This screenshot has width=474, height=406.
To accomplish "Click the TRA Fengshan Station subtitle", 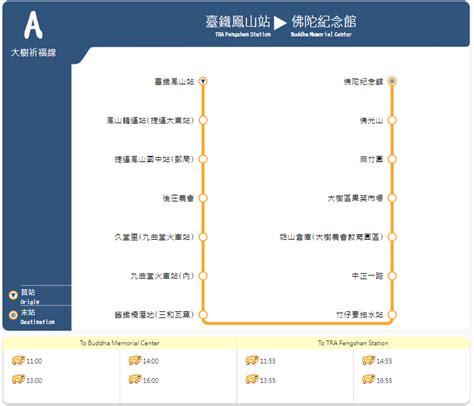I will [243, 34].
